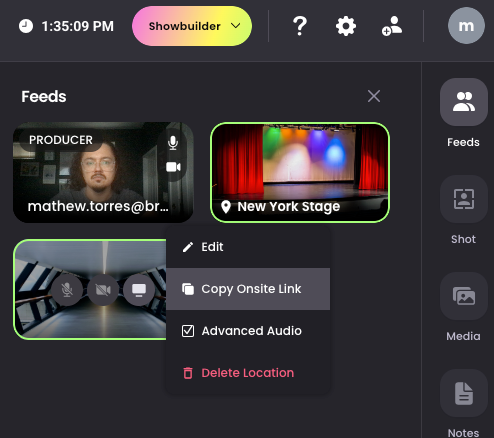Open the help question mark icon

(300, 26)
